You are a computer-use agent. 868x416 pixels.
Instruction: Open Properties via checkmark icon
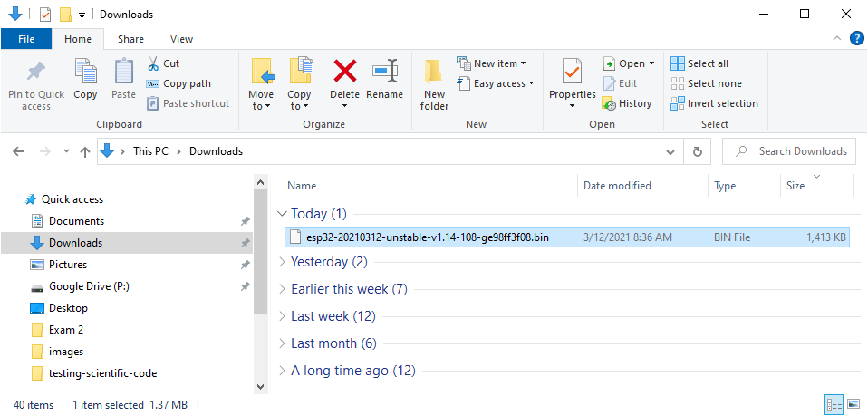(572, 72)
